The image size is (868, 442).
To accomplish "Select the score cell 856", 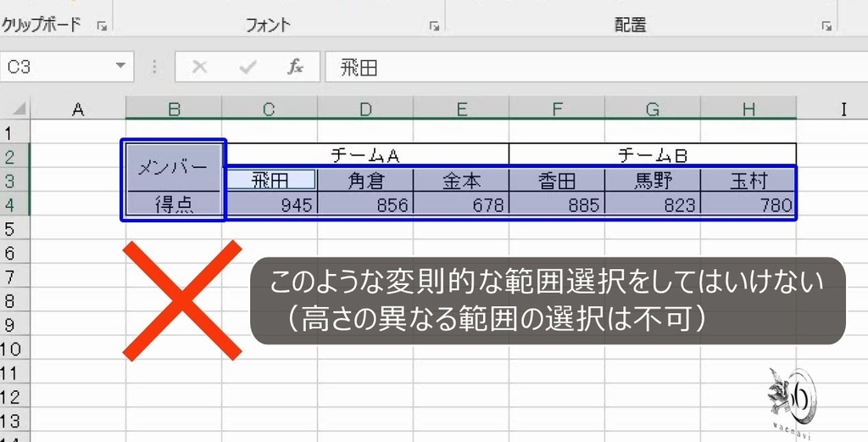I will [x=365, y=204].
